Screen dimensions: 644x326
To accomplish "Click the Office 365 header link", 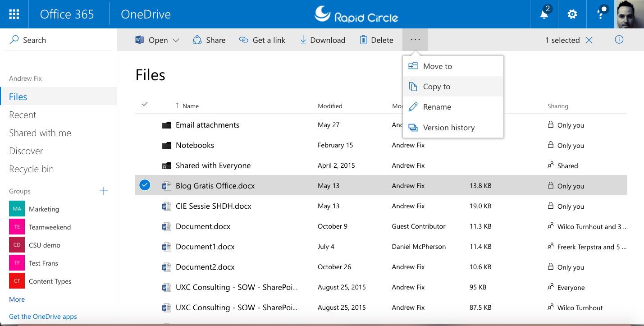I will (x=67, y=14).
